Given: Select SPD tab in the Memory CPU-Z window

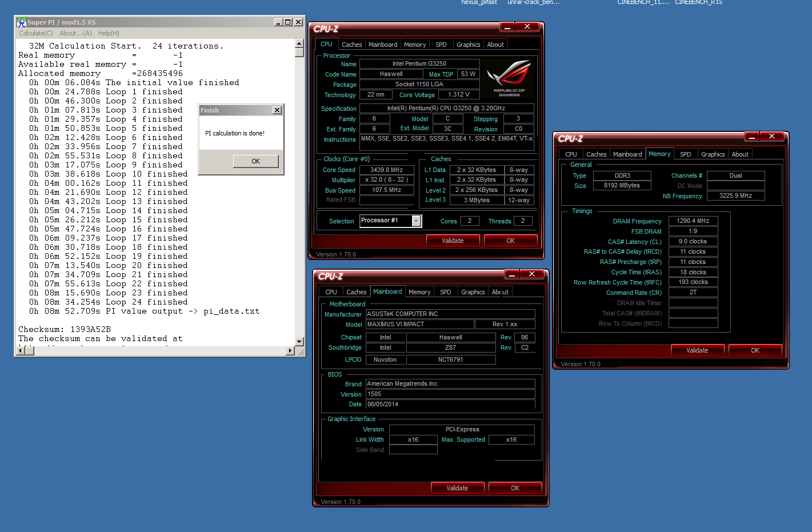Looking at the screenshot, I should point(686,154).
